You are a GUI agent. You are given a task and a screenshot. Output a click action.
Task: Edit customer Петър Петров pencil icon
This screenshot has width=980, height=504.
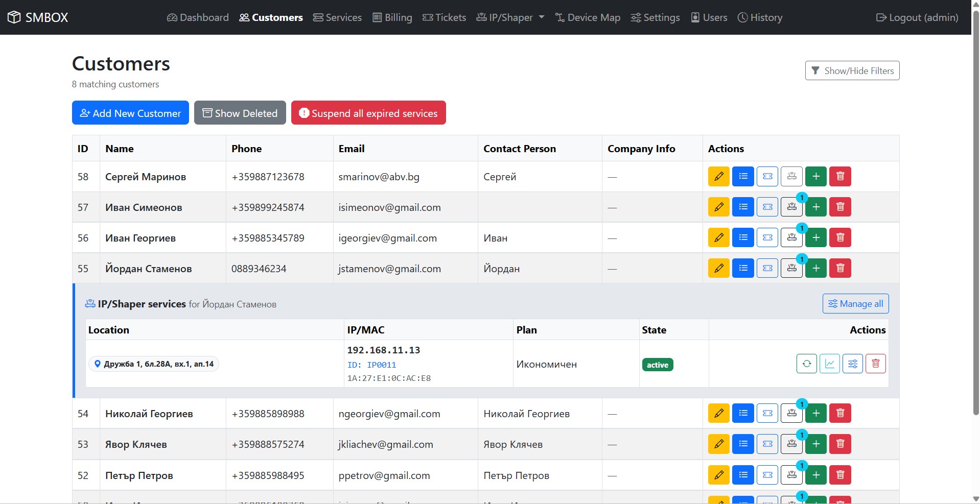[x=718, y=475]
